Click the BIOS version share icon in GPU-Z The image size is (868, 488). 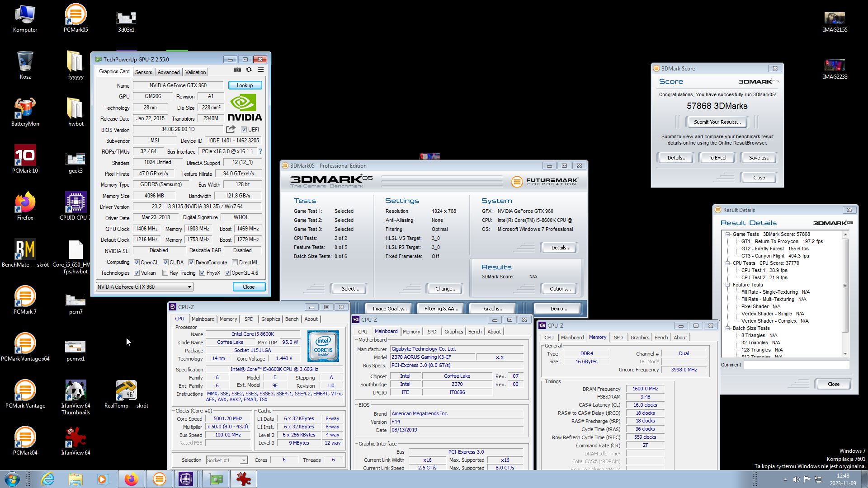[231, 129]
